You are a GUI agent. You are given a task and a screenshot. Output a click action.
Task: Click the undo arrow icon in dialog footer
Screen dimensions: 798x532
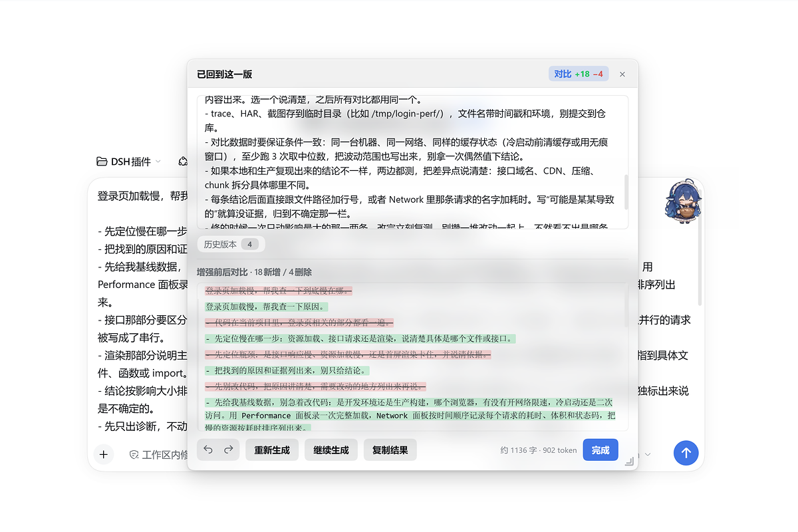(x=208, y=450)
